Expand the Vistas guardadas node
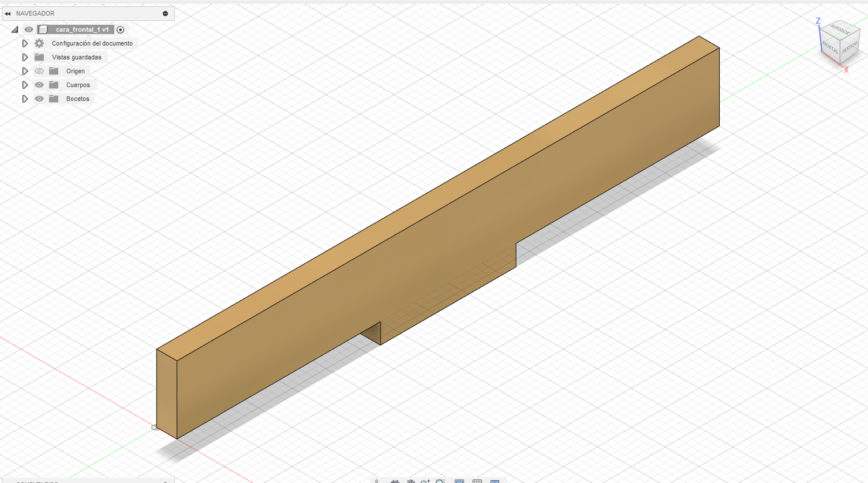Screen dimensions: 868x483 point(25,57)
